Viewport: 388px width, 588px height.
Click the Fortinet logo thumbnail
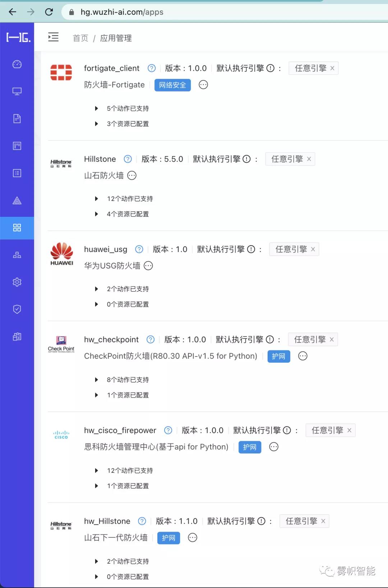(61, 73)
